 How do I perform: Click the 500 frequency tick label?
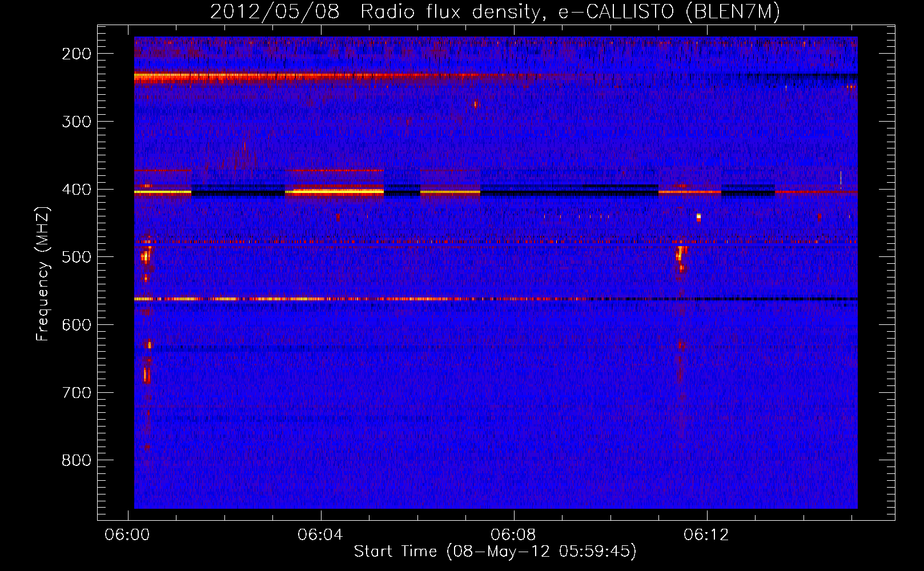click(77, 257)
